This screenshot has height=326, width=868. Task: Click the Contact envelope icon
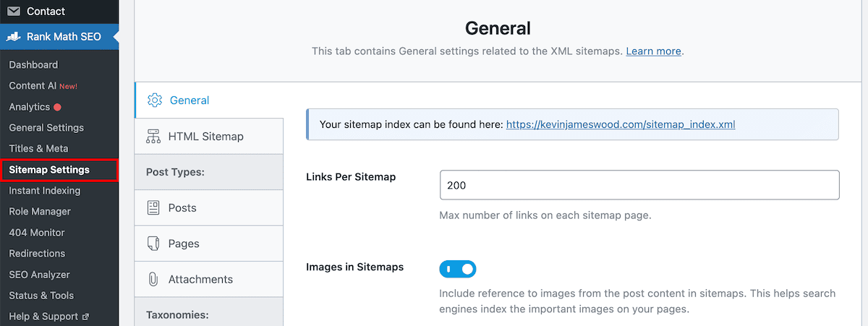coord(14,12)
